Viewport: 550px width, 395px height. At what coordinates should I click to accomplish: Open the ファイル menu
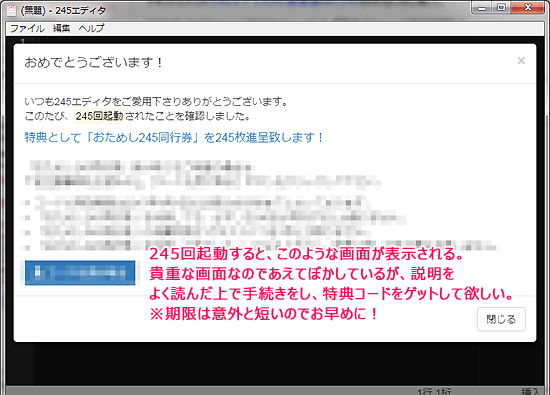[27, 28]
